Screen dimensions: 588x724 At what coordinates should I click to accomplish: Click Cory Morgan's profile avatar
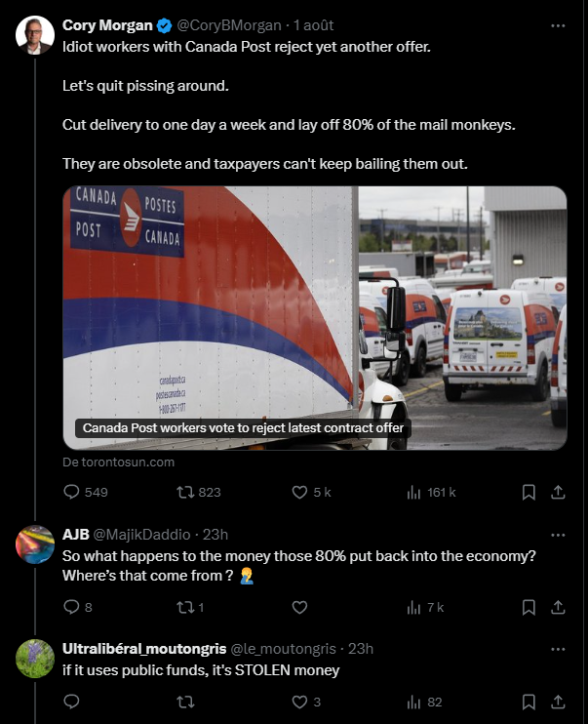pos(35,36)
